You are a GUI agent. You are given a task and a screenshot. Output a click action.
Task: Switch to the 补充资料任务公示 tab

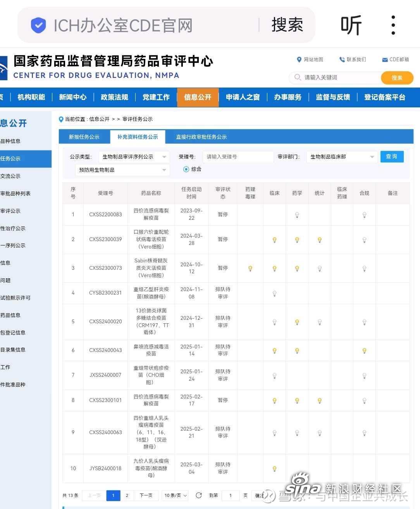coord(138,137)
